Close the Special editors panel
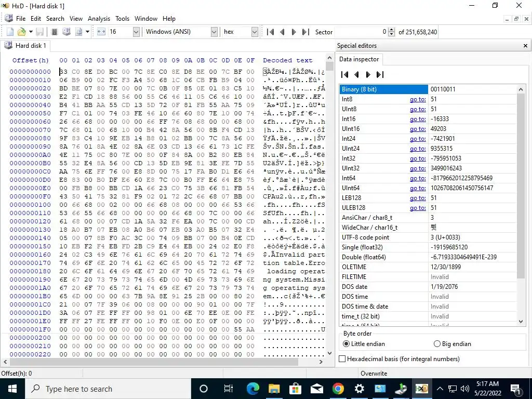 point(525,46)
